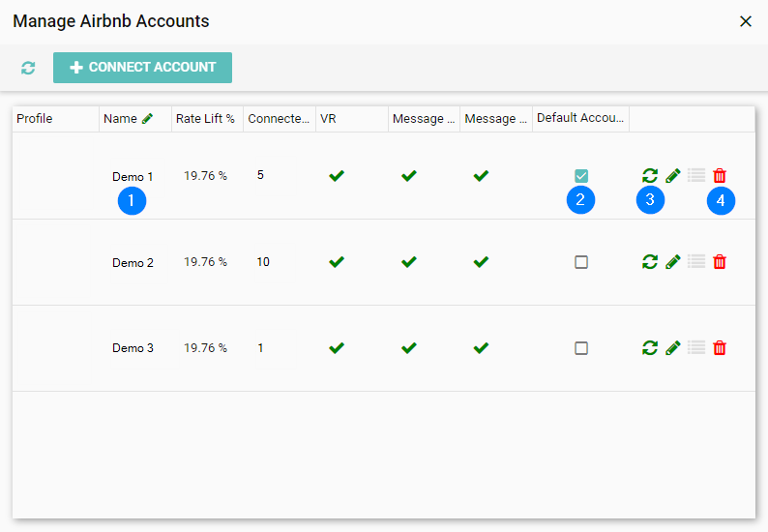Sort by the Name column header
The height and width of the screenshot is (532, 768).
(121, 119)
